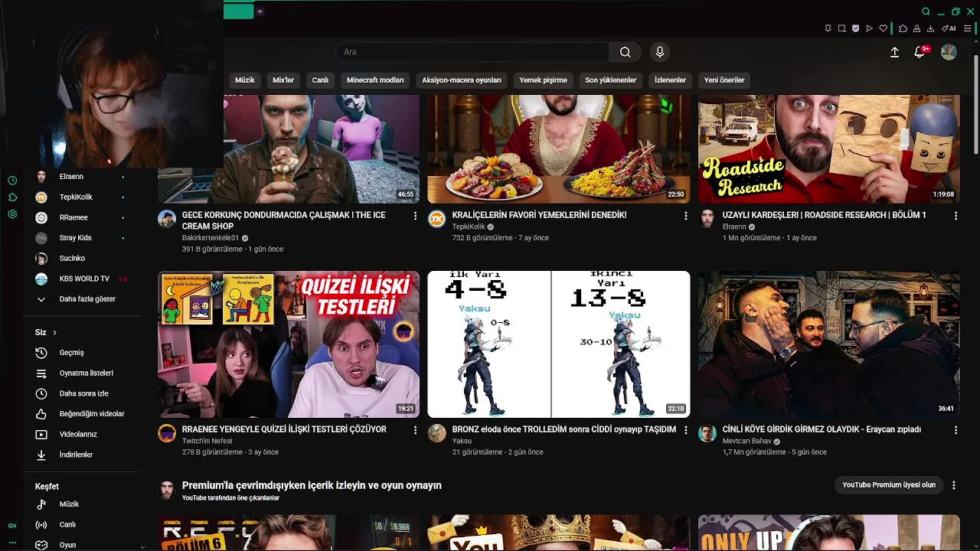Open options menu for RRAENEE YENGEYLE QUIZEİ video
Image resolution: width=980 pixels, height=551 pixels.
click(x=416, y=431)
